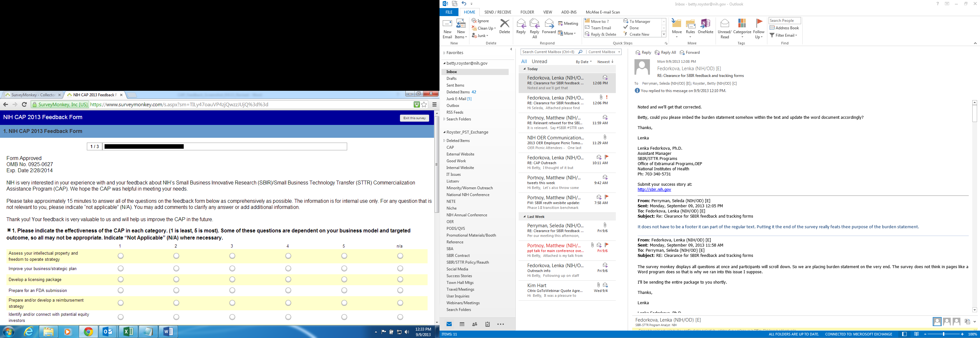Viewport: 980px width, 338px height.
Task: Go back in Chrome browser
Action: [5, 104]
